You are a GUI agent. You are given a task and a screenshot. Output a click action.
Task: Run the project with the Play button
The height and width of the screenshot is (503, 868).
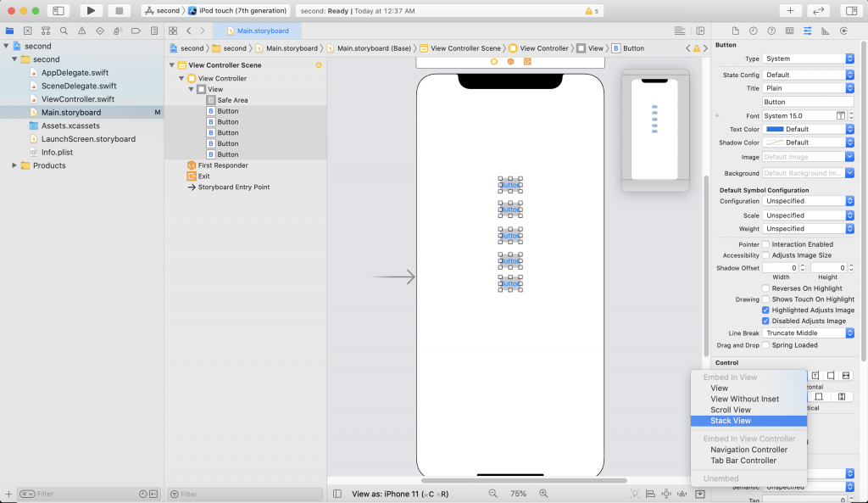[91, 10]
